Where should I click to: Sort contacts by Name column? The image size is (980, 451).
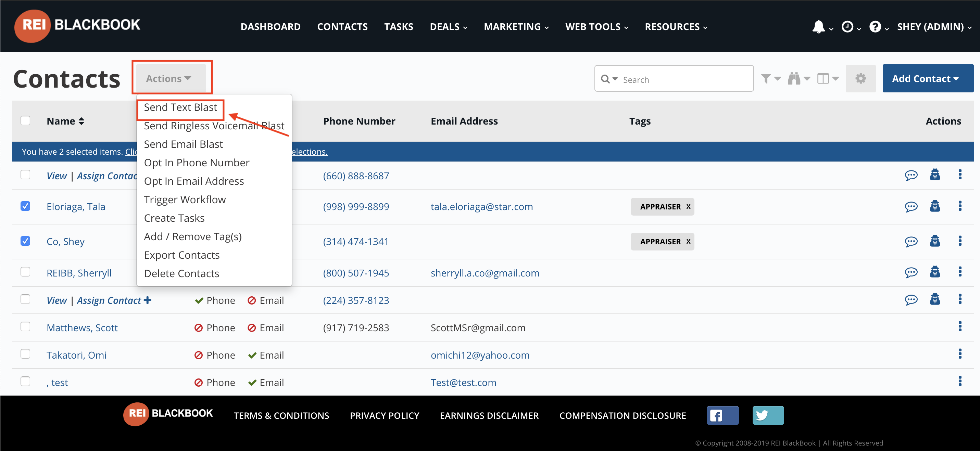65,121
